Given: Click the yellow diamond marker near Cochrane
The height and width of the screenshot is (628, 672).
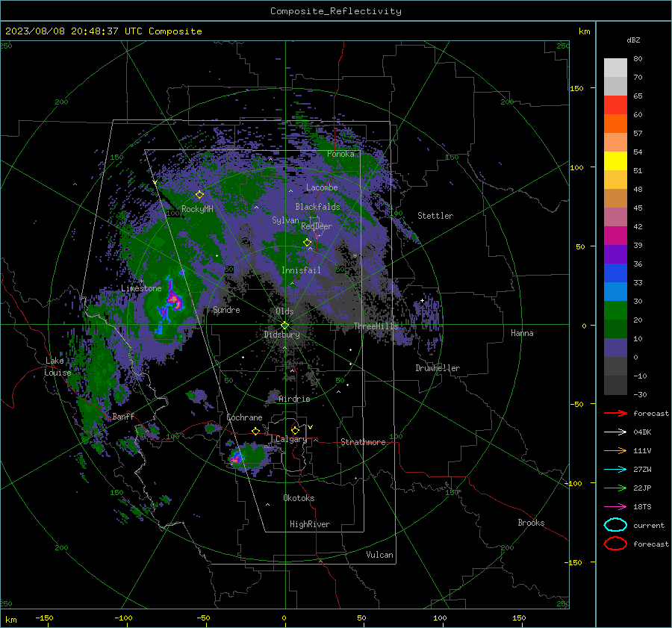Looking at the screenshot, I should pos(256,431).
